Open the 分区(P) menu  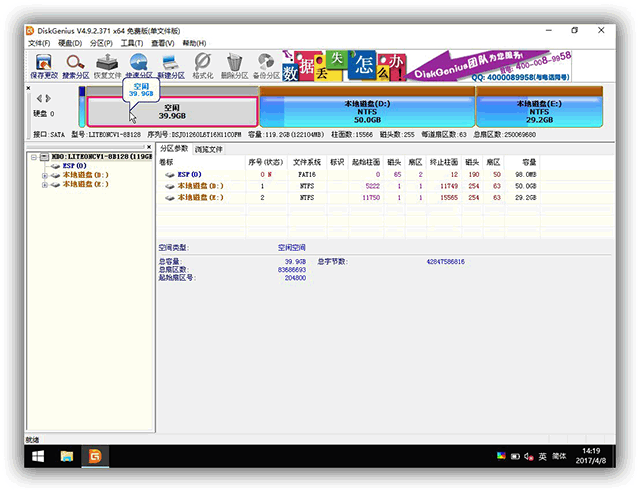pyautogui.click(x=101, y=43)
